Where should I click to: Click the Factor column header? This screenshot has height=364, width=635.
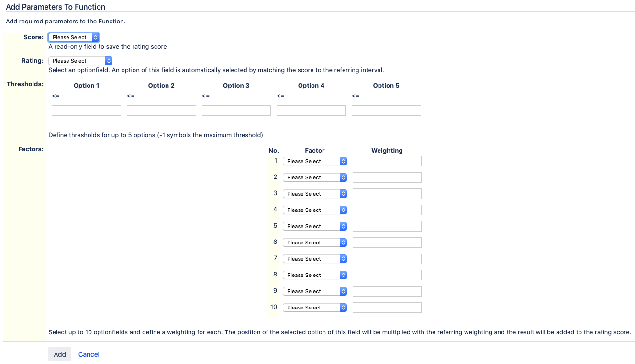315,150
